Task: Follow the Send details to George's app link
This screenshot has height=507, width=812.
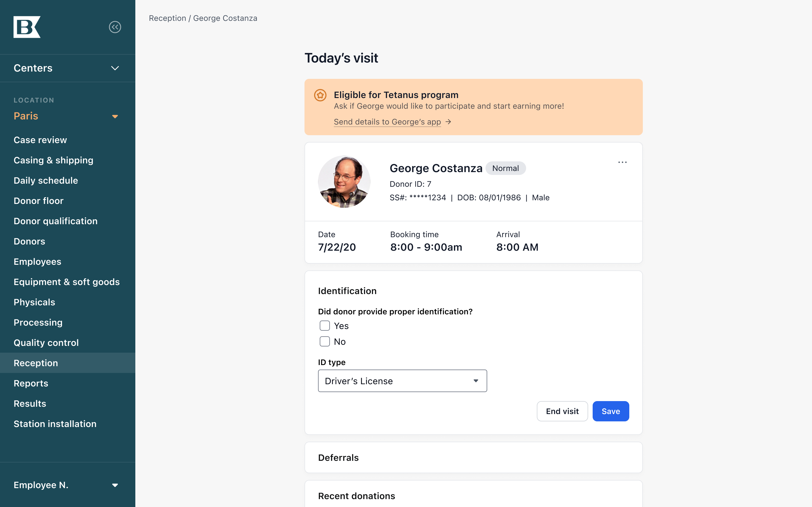Action: point(387,122)
